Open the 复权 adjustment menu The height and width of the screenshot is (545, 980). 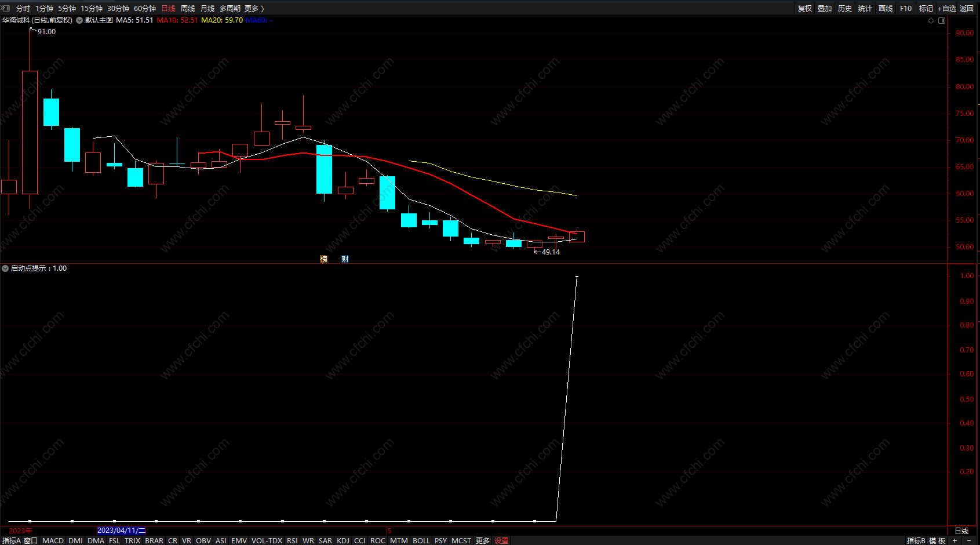click(805, 9)
